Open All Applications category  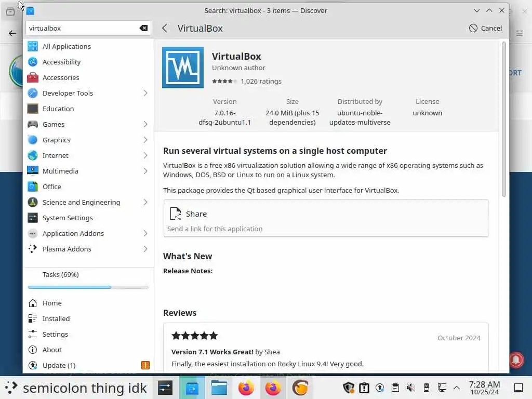(88, 46)
